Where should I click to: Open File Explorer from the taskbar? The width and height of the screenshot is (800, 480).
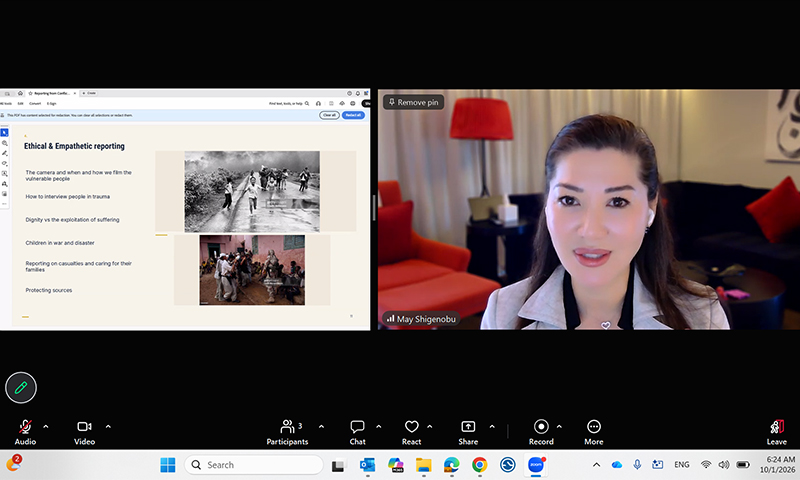click(x=423, y=465)
